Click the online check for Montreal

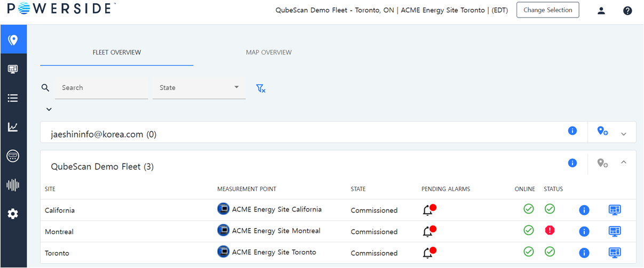point(529,230)
